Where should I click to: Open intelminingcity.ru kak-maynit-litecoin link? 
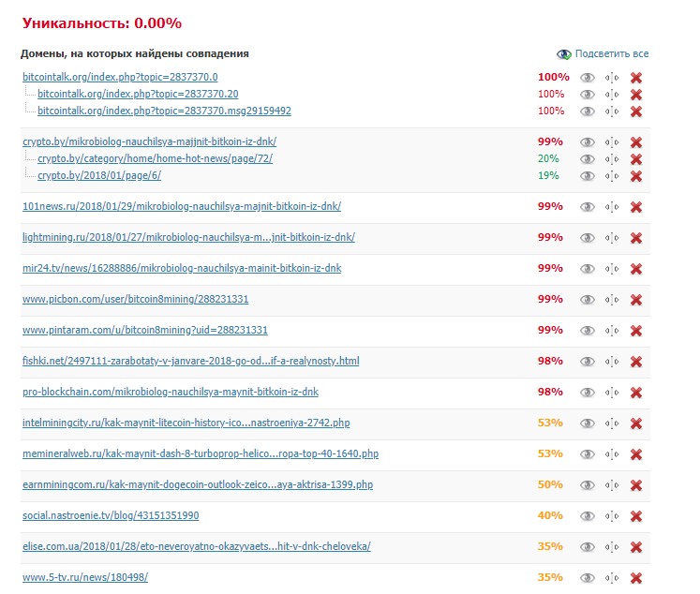click(x=186, y=423)
